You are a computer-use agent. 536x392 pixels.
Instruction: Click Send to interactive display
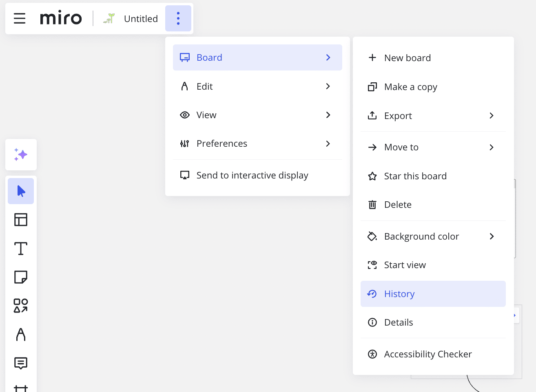pos(252,175)
